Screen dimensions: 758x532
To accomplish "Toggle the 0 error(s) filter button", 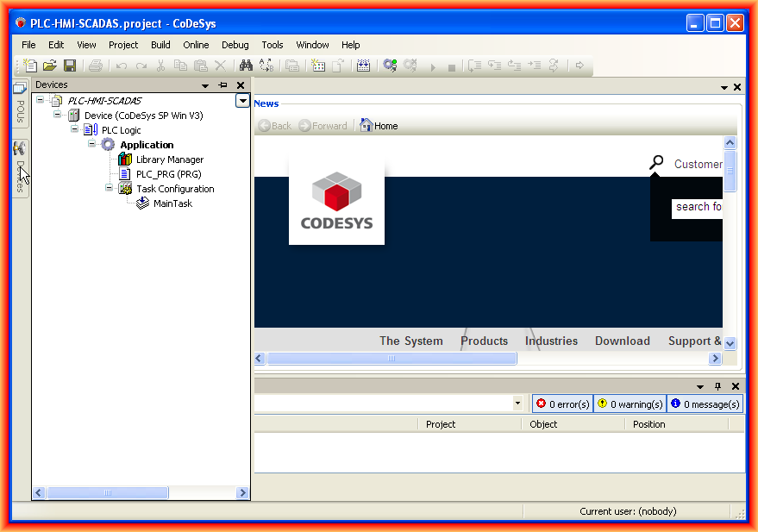I will (562, 404).
